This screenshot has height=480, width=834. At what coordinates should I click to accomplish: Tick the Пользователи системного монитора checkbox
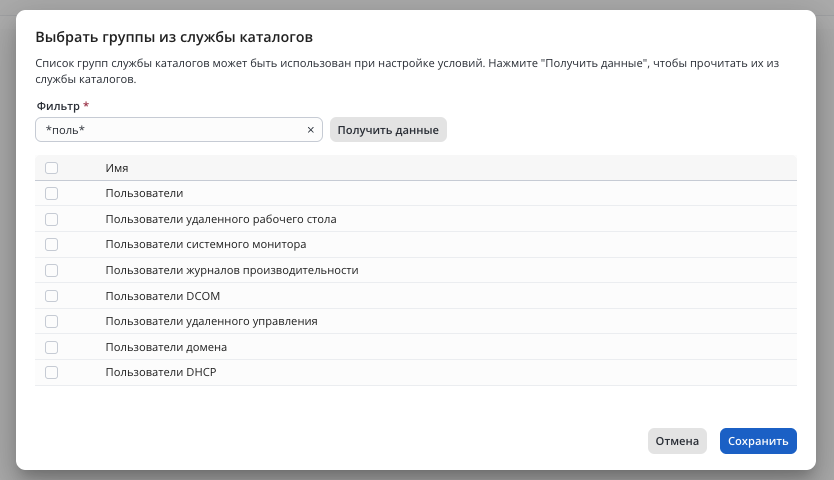coord(52,244)
